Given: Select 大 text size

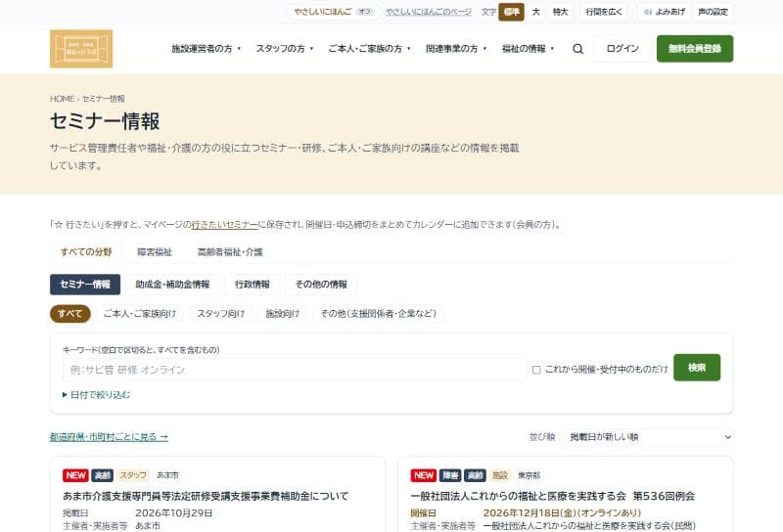Looking at the screenshot, I should [535, 12].
